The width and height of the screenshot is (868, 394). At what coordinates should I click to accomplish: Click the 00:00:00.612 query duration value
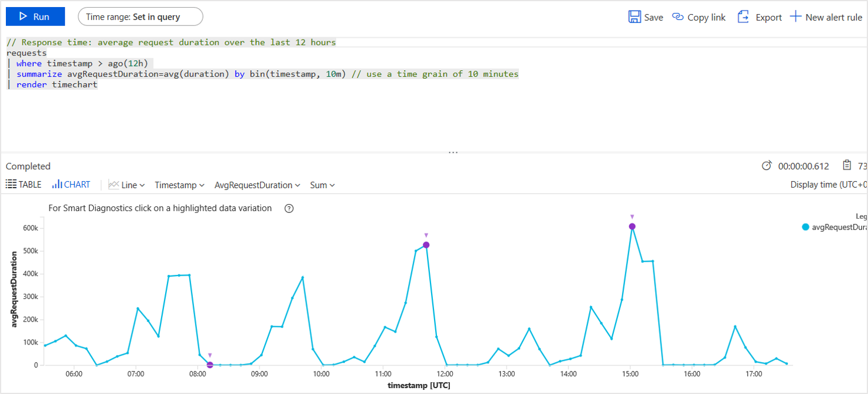pyautogui.click(x=804, y=166)
